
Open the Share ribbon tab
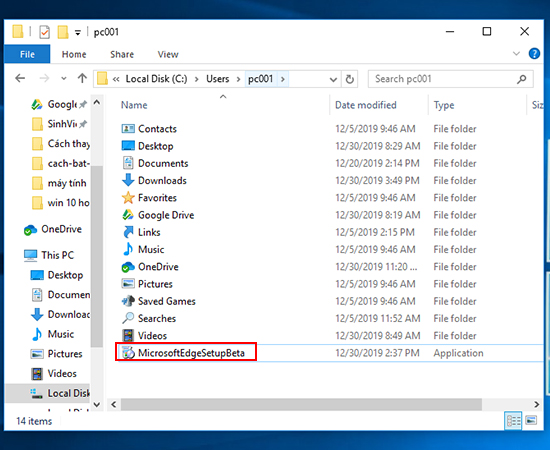[x=122, y=54]
